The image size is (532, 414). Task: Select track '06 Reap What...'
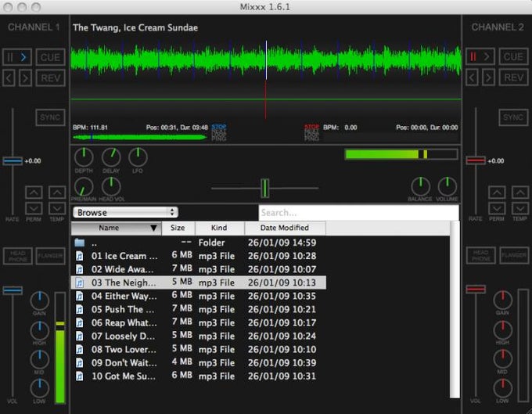[x=199, y=322]
